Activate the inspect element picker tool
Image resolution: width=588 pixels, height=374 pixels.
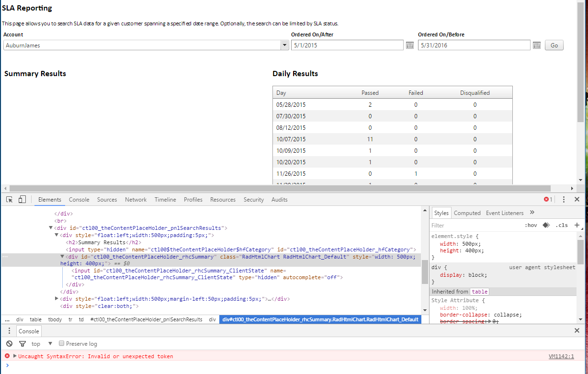9,200
